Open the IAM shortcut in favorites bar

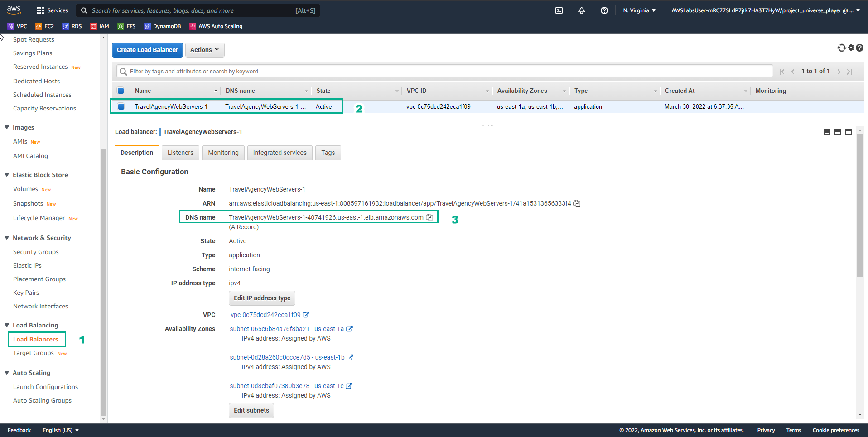tap(100, 26)
